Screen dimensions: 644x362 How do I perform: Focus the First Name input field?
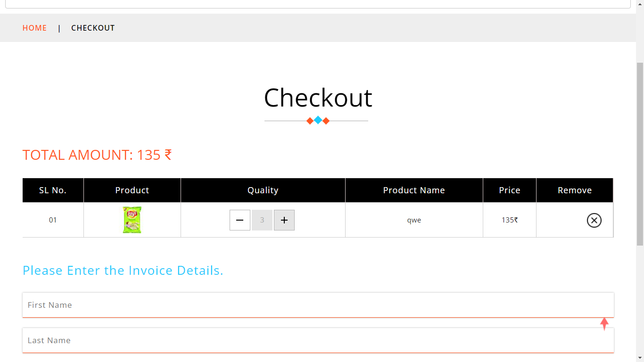click(x=318, y=304)
